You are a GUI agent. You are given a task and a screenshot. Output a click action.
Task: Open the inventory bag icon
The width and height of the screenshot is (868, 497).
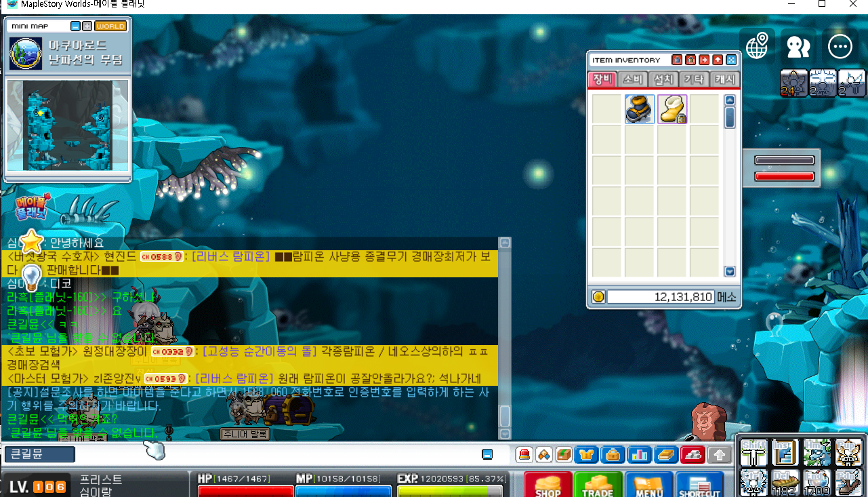[x=613, y=454]
